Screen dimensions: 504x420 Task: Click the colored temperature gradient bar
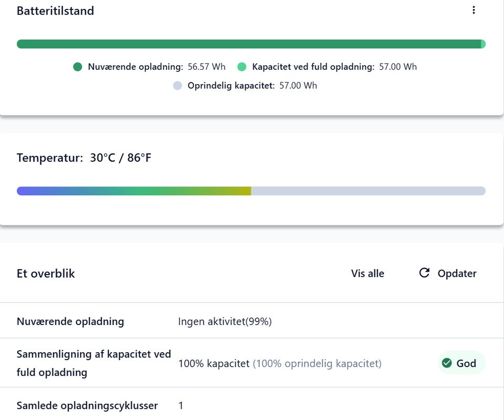134,191
